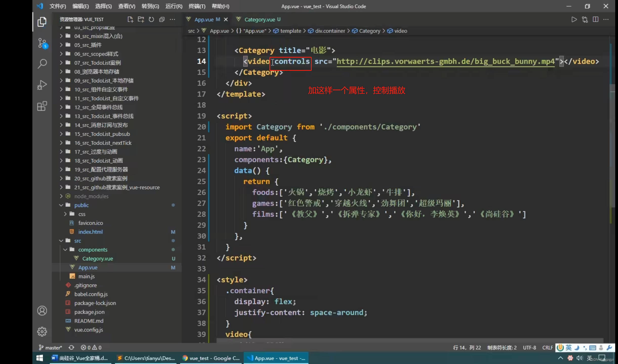Open the big_buck_bunny.mp4 URL link in code

pyautogui.click(x=445, y=61)
